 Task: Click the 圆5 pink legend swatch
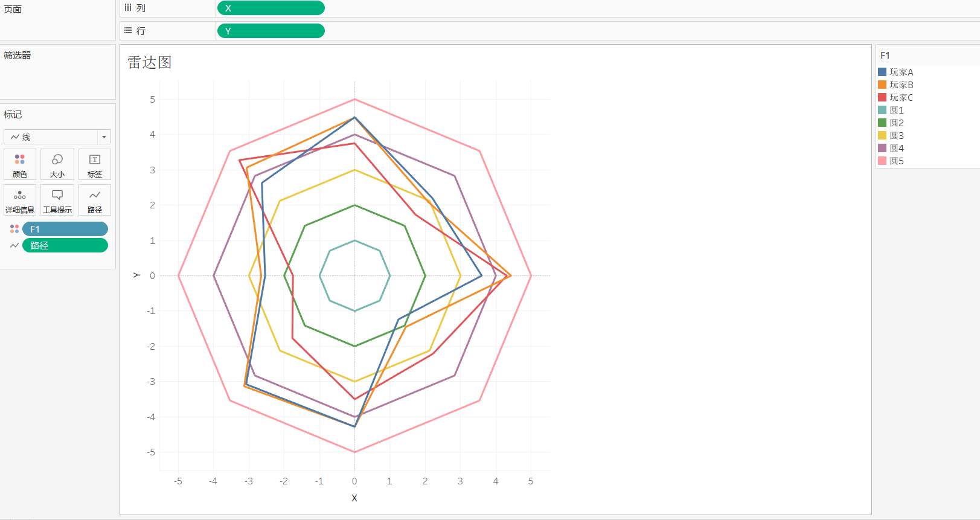(x=882, y=161)
